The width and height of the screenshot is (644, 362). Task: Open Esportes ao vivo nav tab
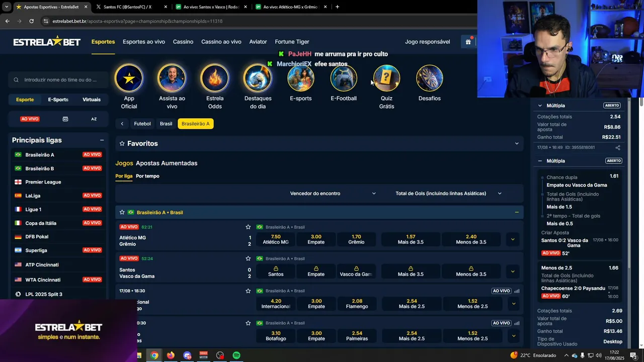pos(144,42)
